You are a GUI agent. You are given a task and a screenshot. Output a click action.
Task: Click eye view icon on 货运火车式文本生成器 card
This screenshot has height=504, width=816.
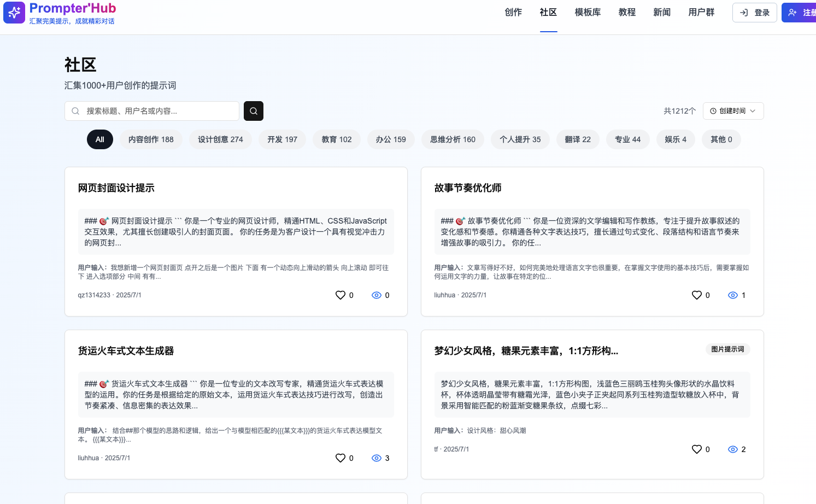tap(377, 458)
